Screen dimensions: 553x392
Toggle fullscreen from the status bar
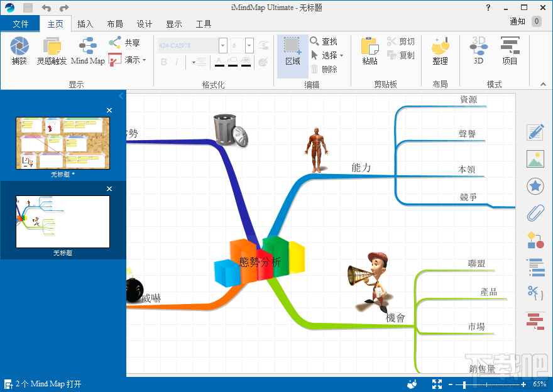[437, 384]
